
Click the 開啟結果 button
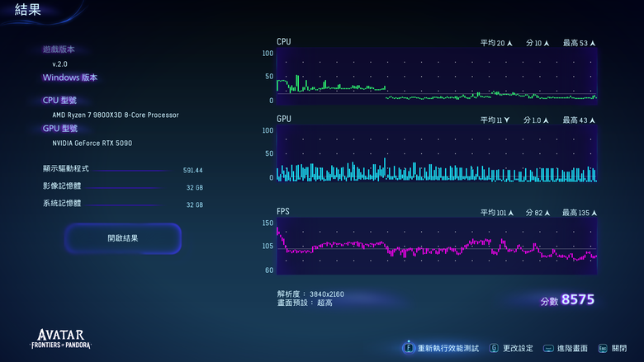pyautogui.click(x=122, y=238)
